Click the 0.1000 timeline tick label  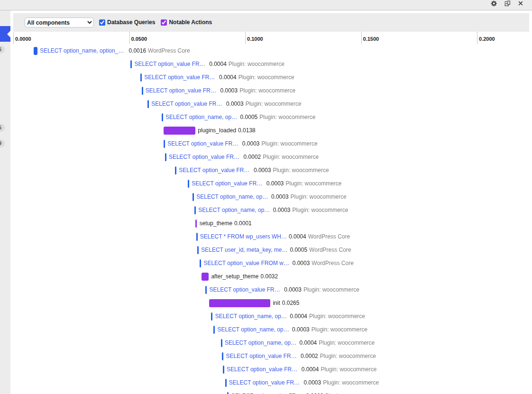[255, 39]
